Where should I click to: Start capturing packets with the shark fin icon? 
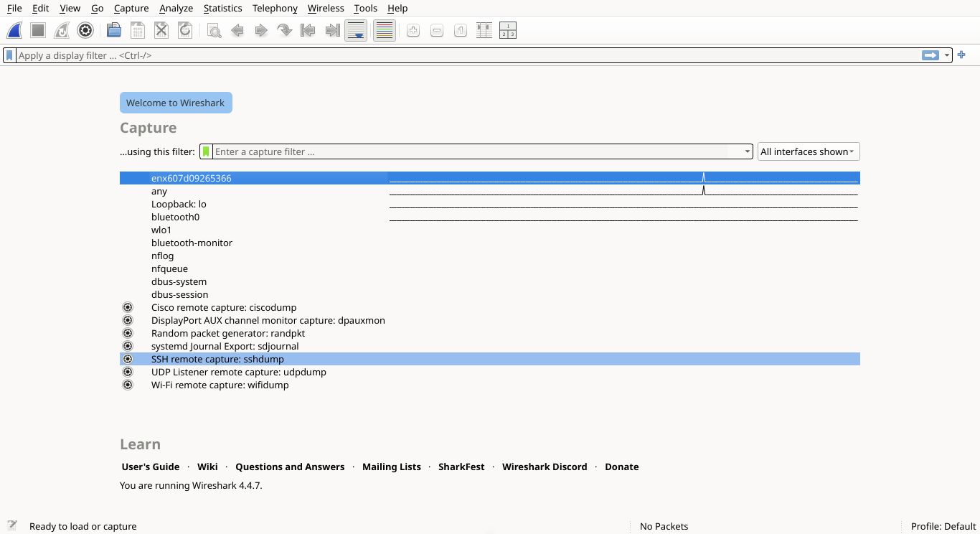(14, 30)
